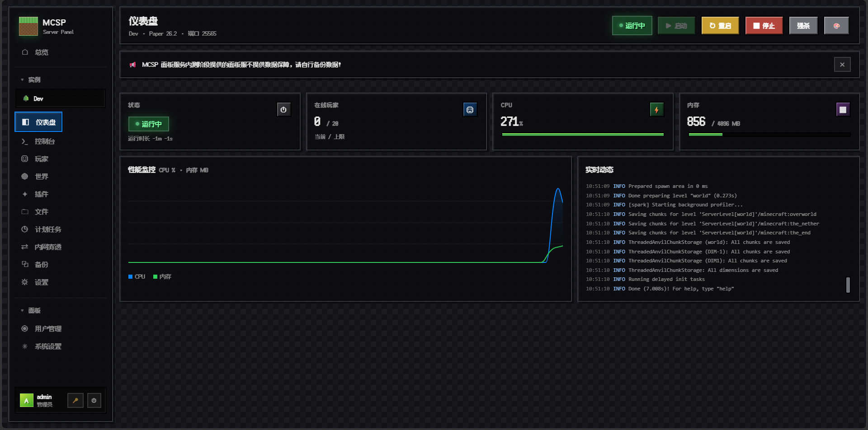Viewport: 868px width, 430px height.
Task: Click the 运行中 status in header
Action: click(x=632, y=26)
